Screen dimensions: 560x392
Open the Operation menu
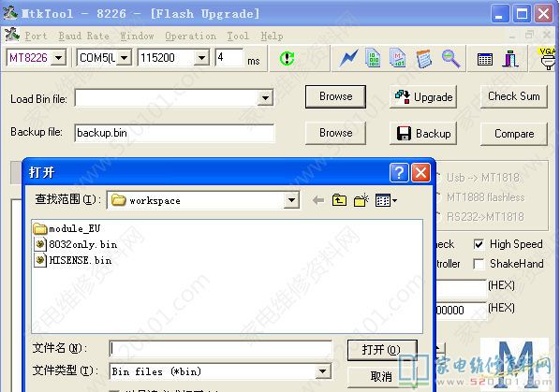coord(190,36)
